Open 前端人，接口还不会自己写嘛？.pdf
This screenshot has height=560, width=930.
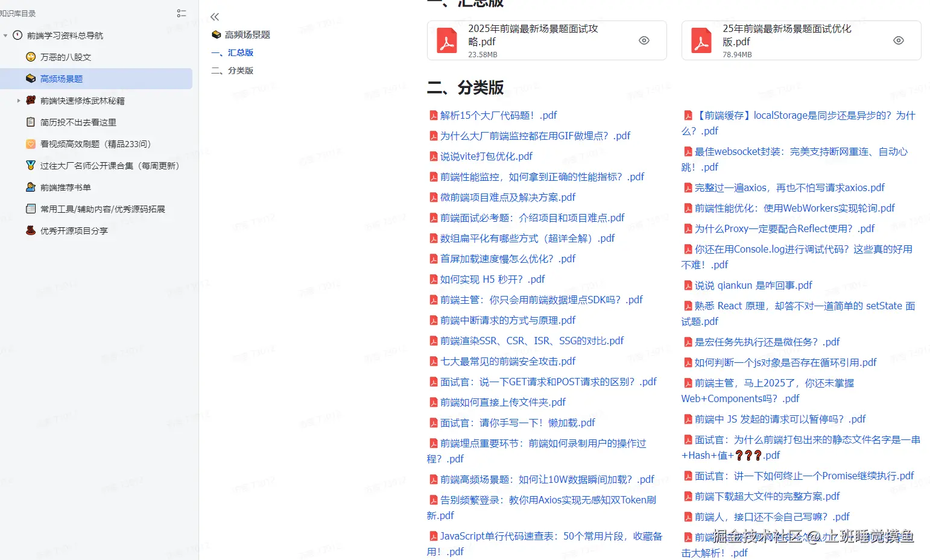point(772,517)
